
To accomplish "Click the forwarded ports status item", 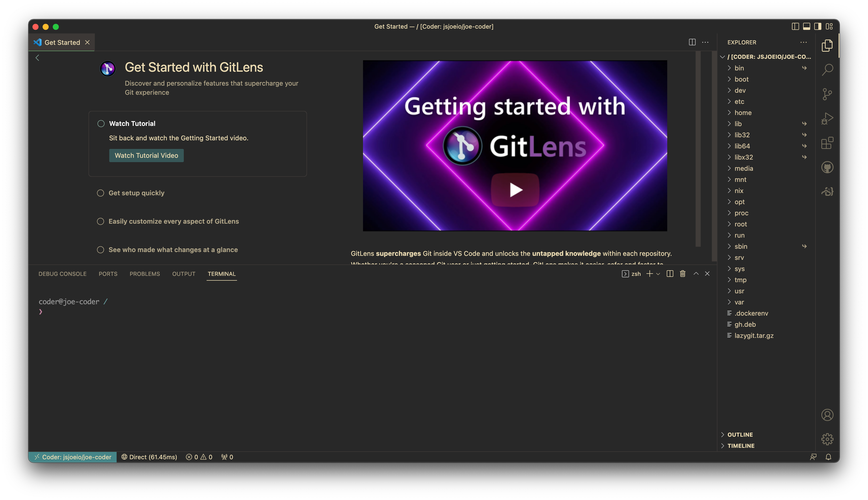I will 227,457.
